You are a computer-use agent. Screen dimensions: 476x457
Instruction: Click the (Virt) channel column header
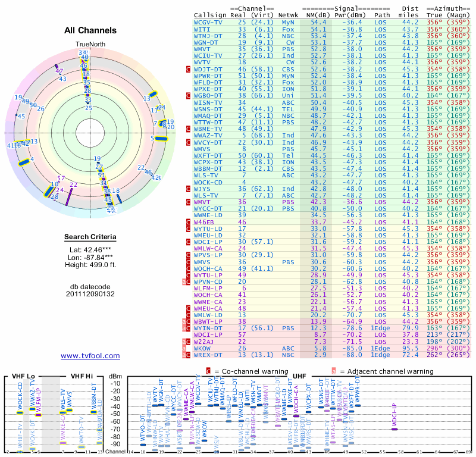262,15
